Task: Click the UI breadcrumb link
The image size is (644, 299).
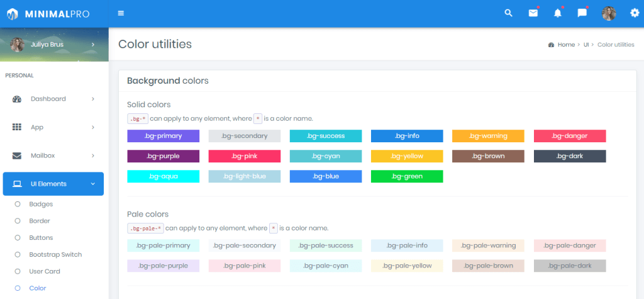Action: pos(586,45)
